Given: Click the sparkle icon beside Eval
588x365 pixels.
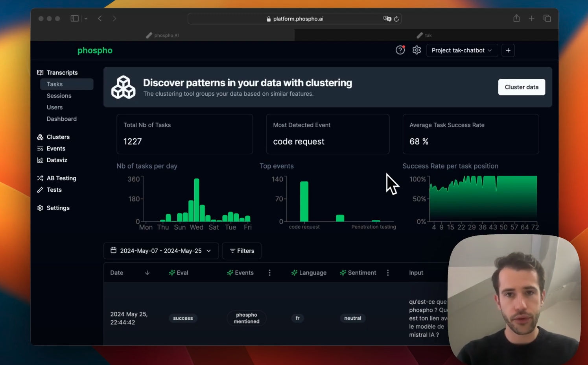Looking at the screenshot, I should click(x=172, y=272).
